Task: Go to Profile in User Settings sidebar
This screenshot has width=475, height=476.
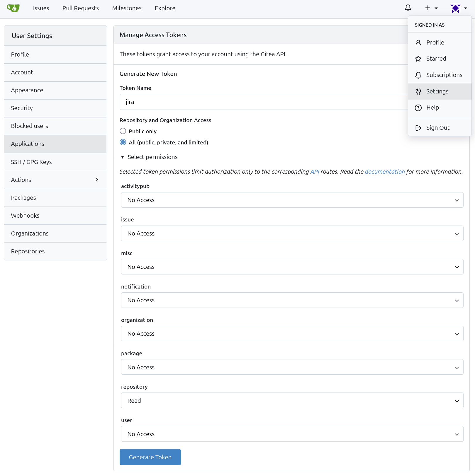Action: tap(55, 54)
